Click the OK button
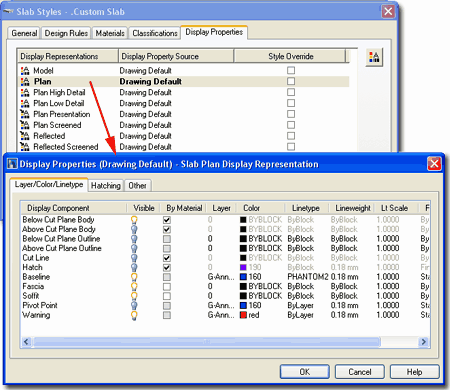Viewport: 450px width, 390px height. coord(304,372)
